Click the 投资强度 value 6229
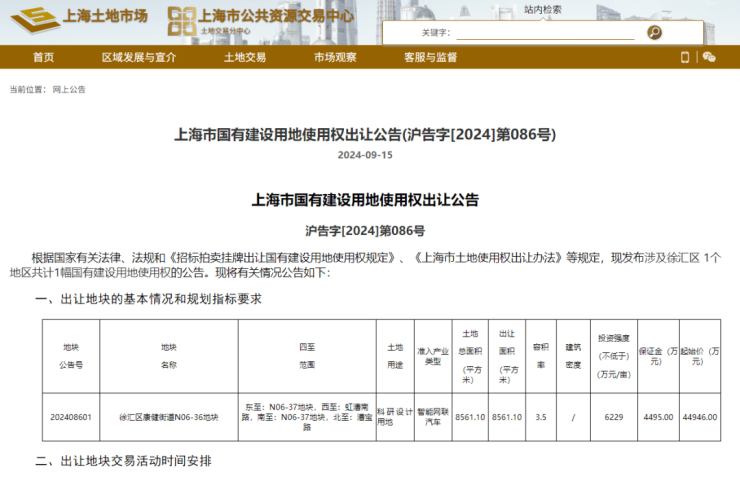Screen dimensions: 740x477 pos(614,417)
